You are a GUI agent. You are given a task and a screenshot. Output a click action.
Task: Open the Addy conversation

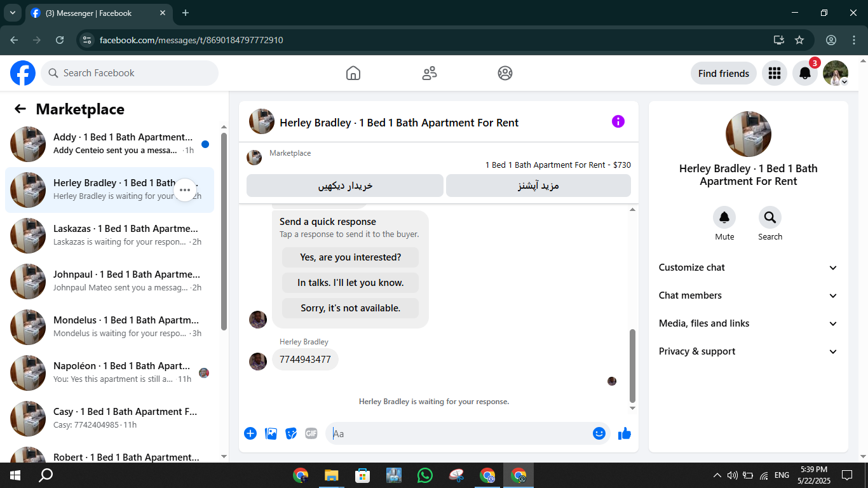click(x=109, y=144)
